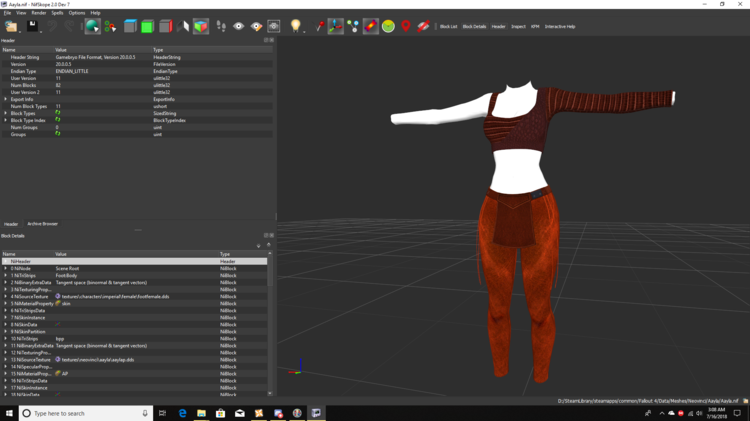The height and width of the screenshot is (421, 750).
Task: Click the refresh icon in Groups row
Action: tap(58, 134)
